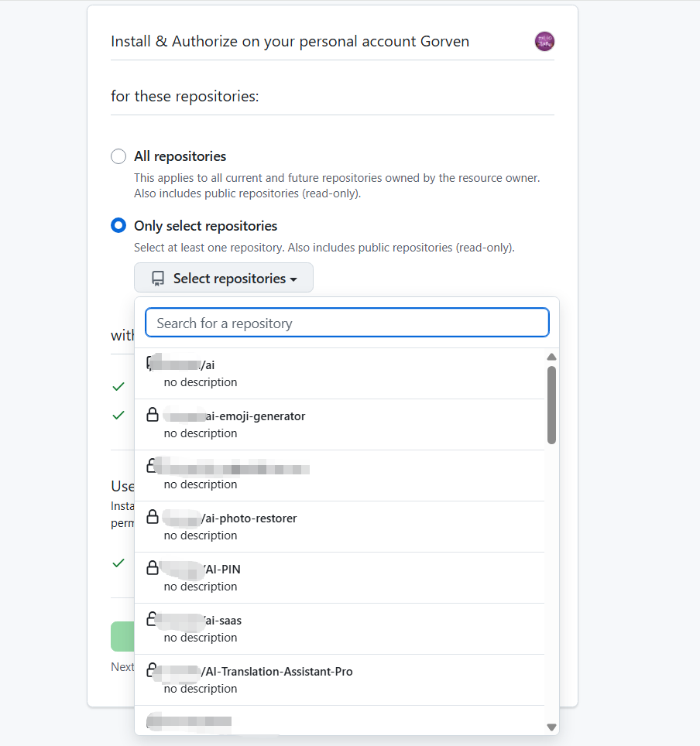Choose the ai-saas repository entry
This screenshot has width=700, height=746.
(x=223, y=621)
